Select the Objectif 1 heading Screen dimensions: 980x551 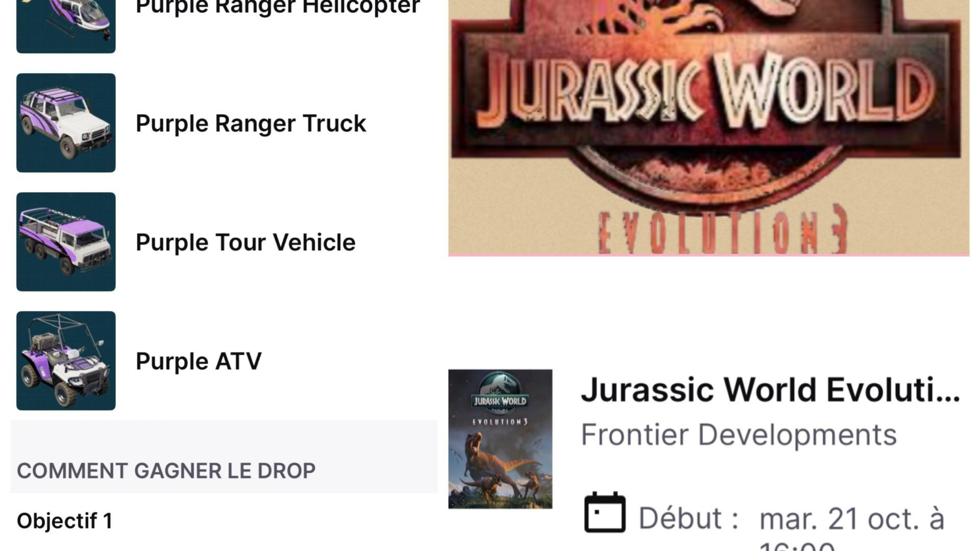tap(64, 521)
